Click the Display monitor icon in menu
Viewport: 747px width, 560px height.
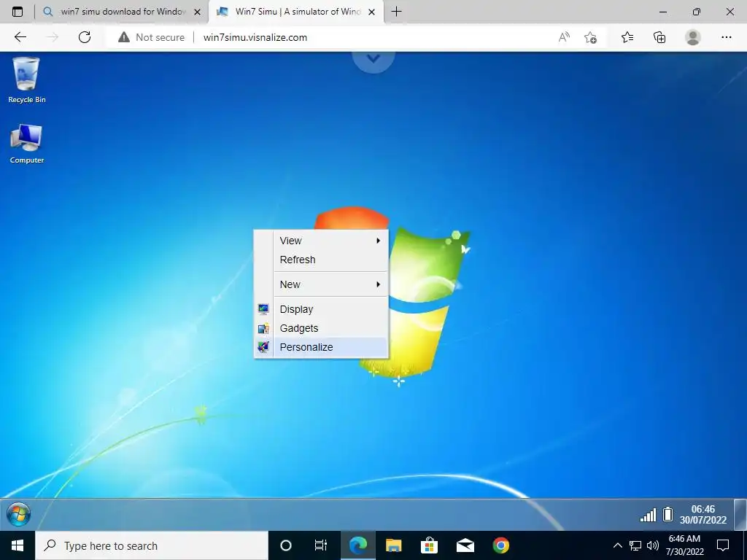tap(263, 309)
